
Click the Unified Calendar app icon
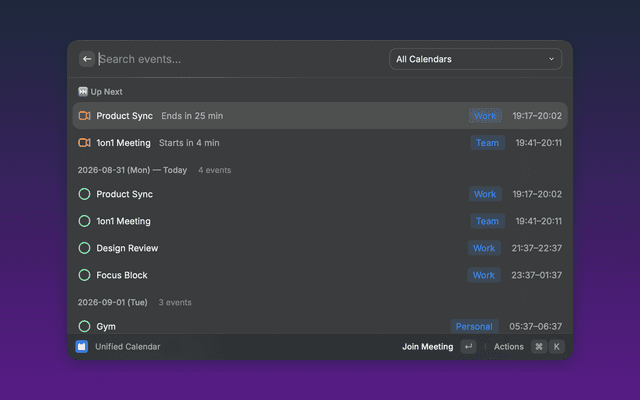82,347
